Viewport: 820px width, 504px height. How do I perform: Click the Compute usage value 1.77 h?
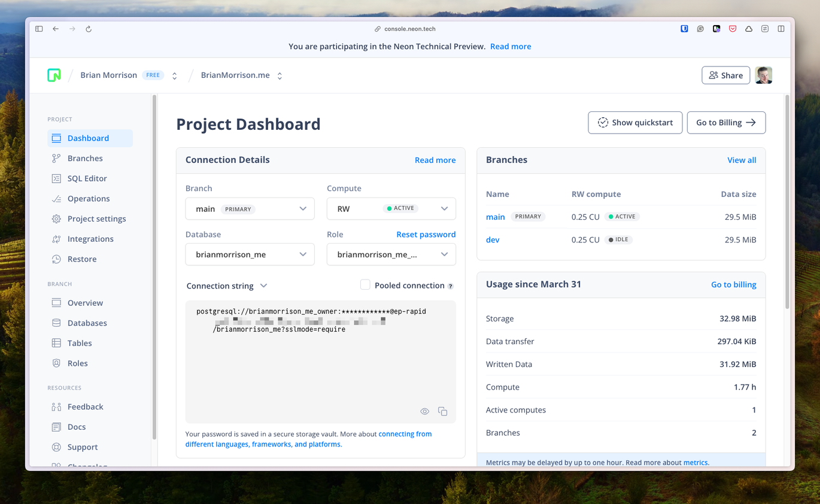pos(745,387)
